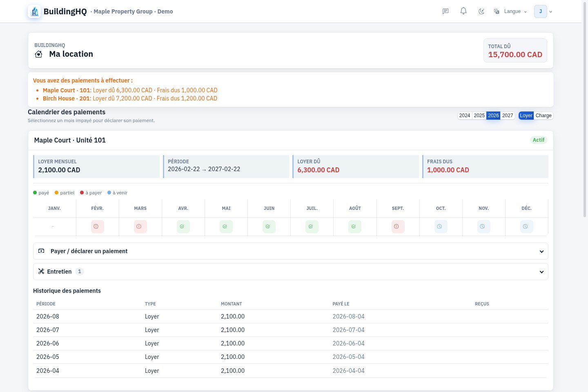Click February unpaid rent status icon

click(97, 227)
